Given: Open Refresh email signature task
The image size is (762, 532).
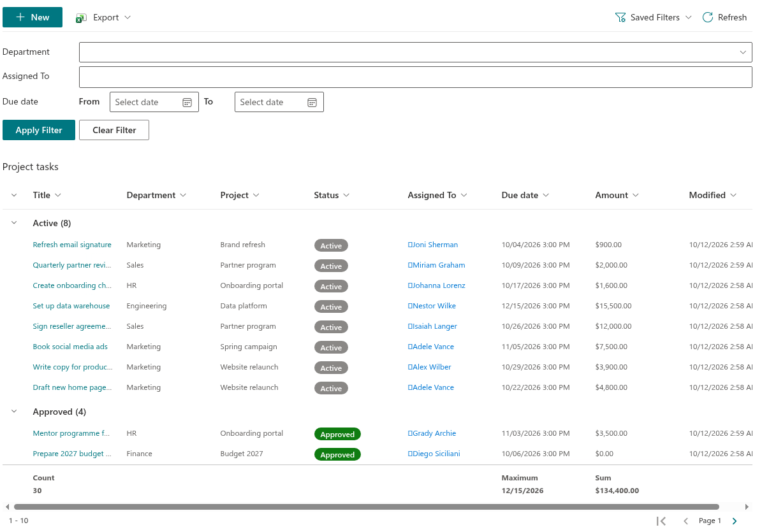Looking at the screenshot, I should [x=72, y=245].
